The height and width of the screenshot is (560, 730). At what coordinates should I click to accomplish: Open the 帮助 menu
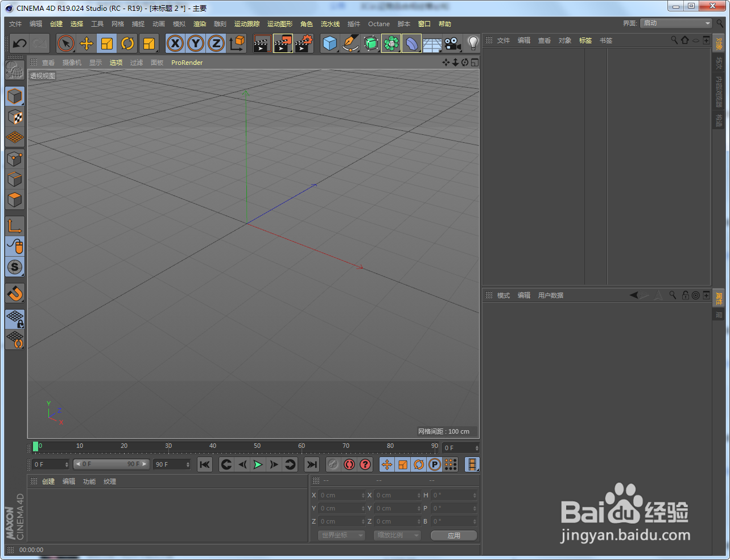click(x=445, y=24)
